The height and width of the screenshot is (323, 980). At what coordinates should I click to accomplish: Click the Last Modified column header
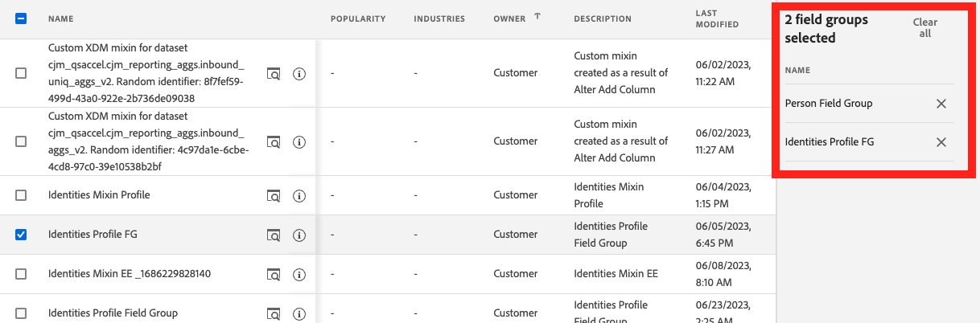tap(717, 18)
